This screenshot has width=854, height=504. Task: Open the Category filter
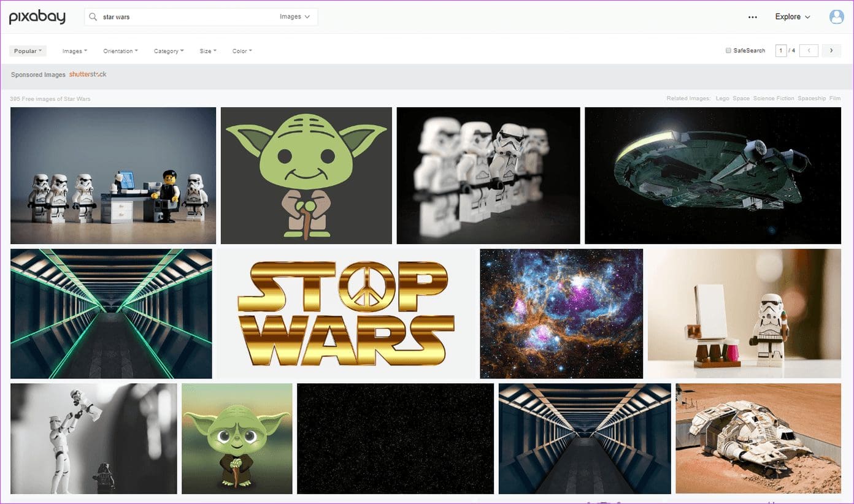click(169, 51)
